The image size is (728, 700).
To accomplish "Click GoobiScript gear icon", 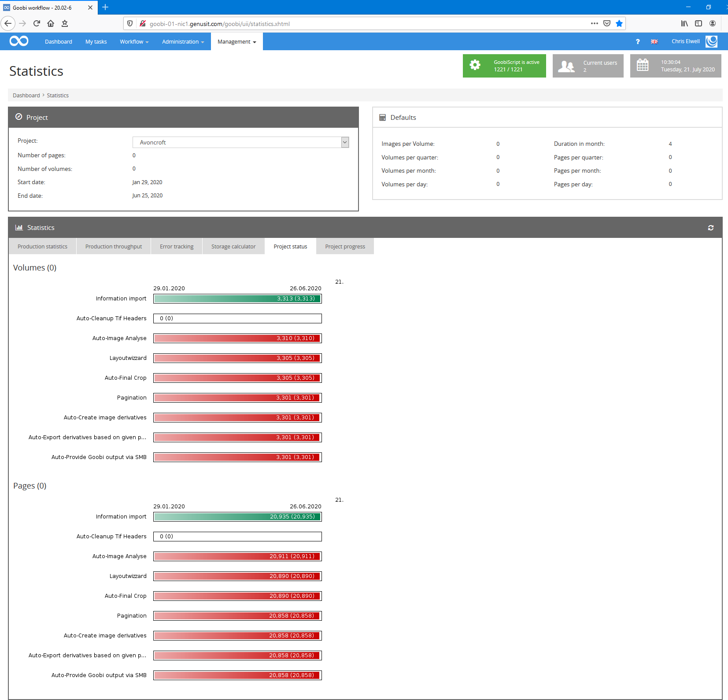I will click(x=475, y=65).
